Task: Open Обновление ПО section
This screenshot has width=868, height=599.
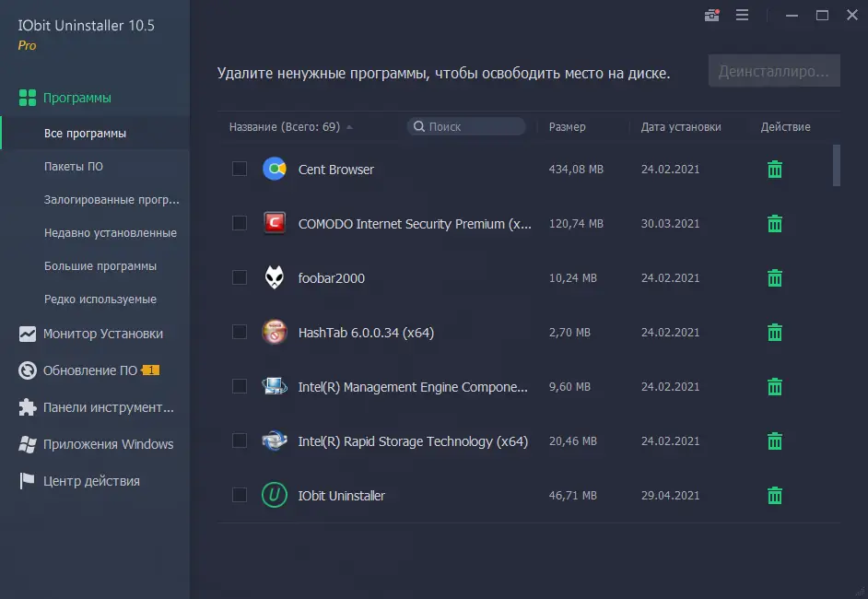Action: click(90, 370)
